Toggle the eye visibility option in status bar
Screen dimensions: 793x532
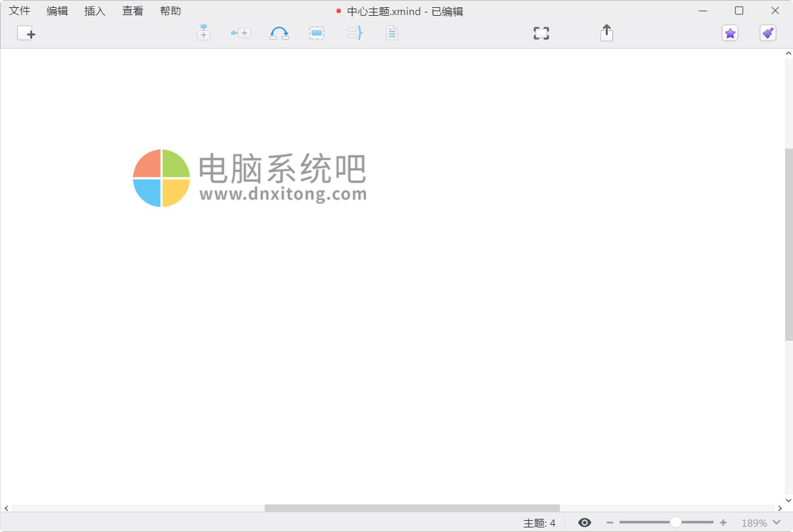tap(585, 523)
